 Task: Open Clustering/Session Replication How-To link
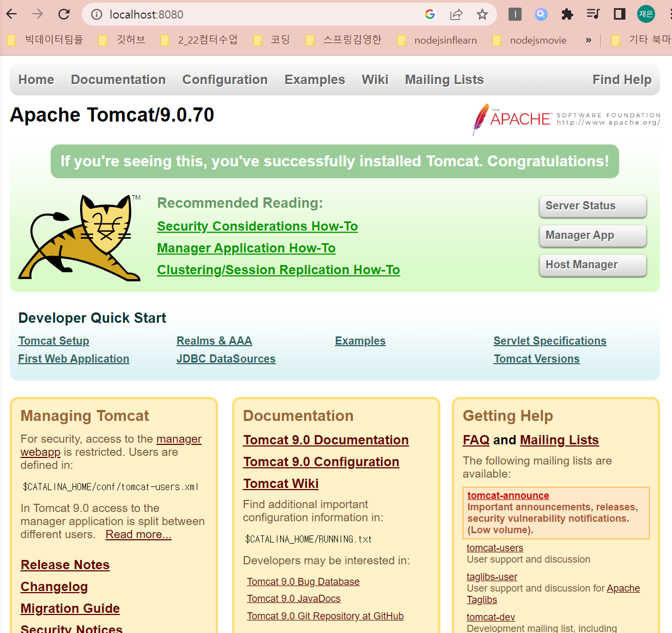click(x=279, y=270)
